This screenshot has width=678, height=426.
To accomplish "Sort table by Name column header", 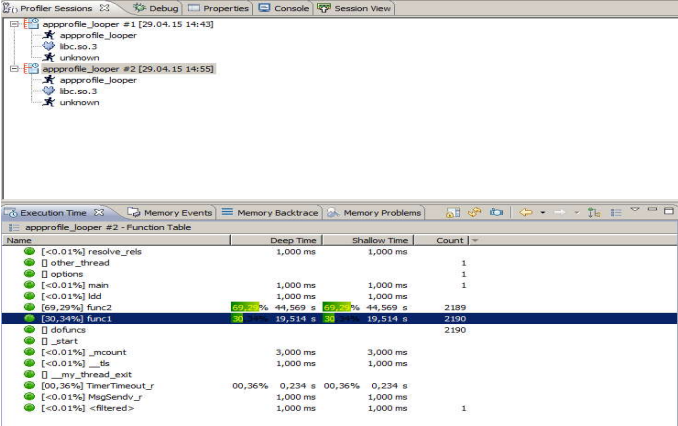I will (x=116, y=240).
